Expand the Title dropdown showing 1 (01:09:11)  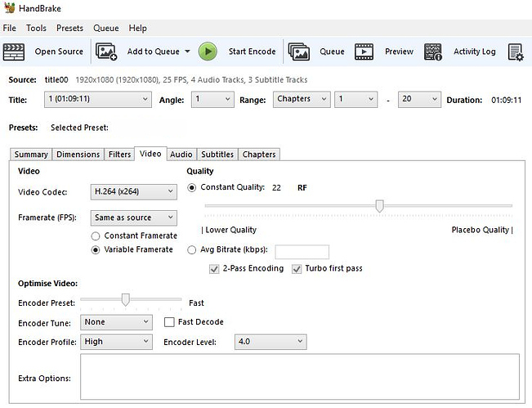pyautogui.click(x=98, y=100)
